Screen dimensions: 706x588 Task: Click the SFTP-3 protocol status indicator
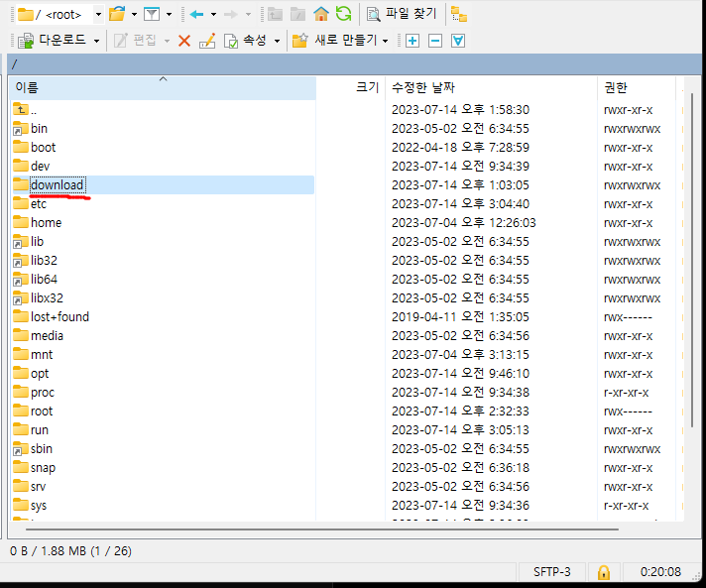point(552,572)
